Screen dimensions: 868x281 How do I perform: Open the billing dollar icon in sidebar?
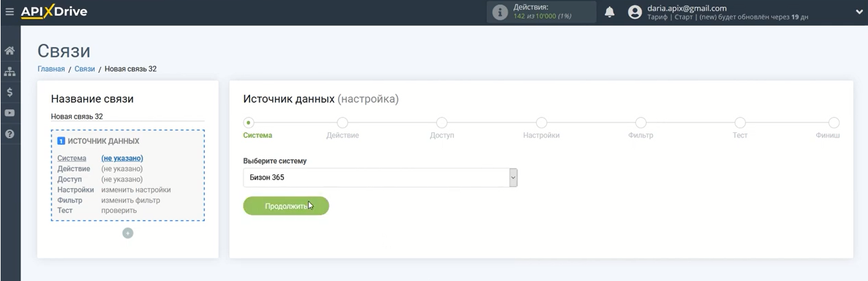pos(10,92)
